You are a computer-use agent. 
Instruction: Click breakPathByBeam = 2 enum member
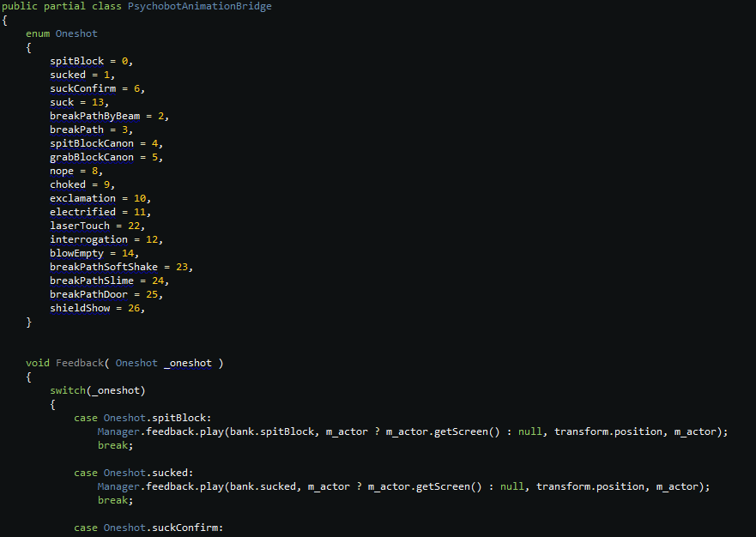coord(110,116)
